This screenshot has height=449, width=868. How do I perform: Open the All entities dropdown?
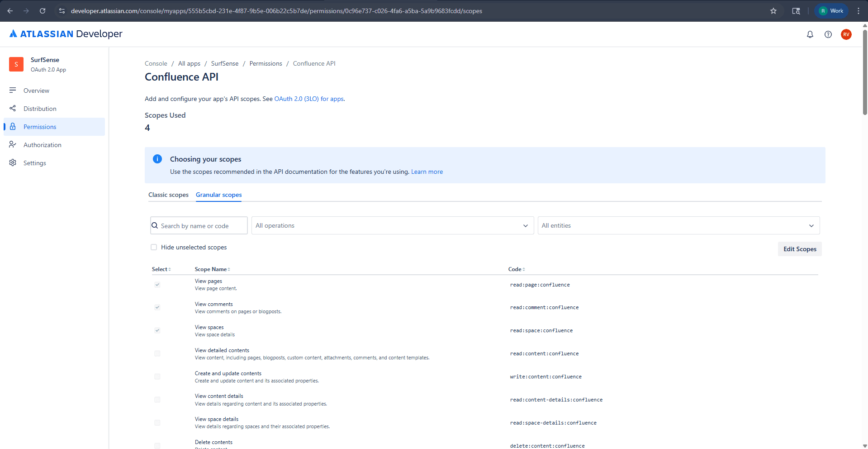click(678, 225)
